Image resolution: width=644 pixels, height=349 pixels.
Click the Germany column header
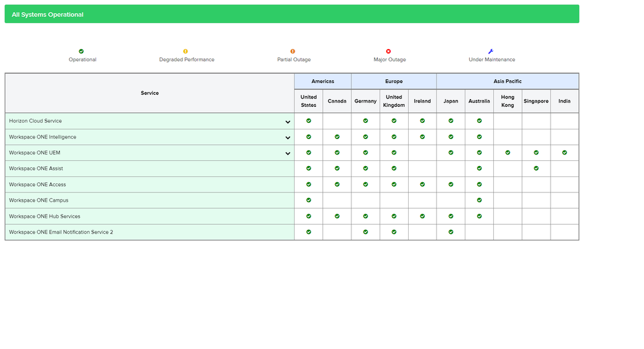[366, 101]
